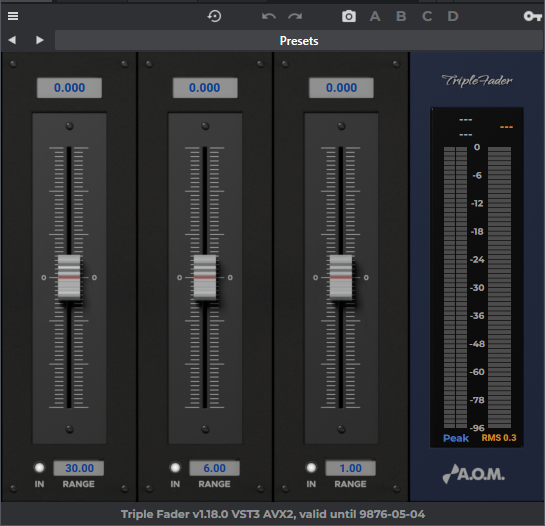
Task: Click the first fader handle
Action: (69, 277)
